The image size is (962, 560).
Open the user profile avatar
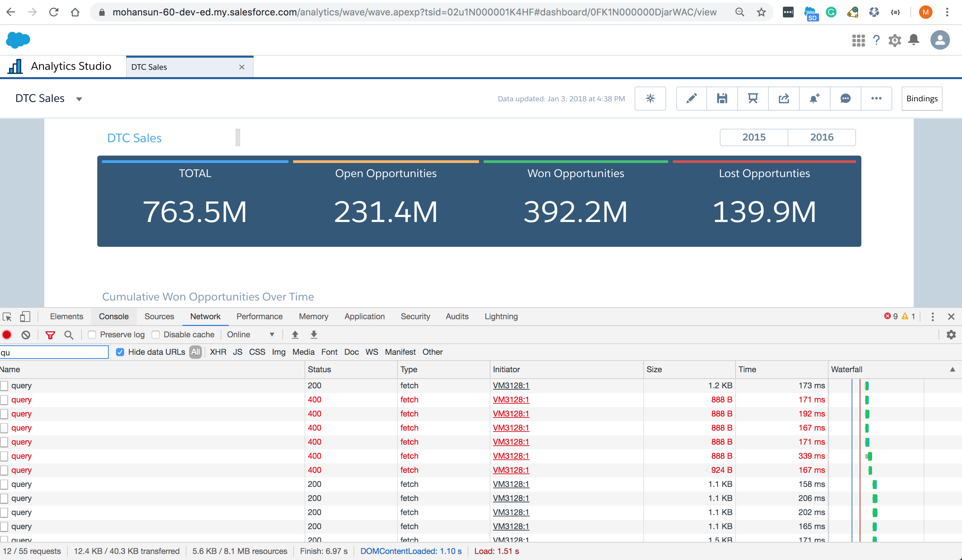(940, 40)
